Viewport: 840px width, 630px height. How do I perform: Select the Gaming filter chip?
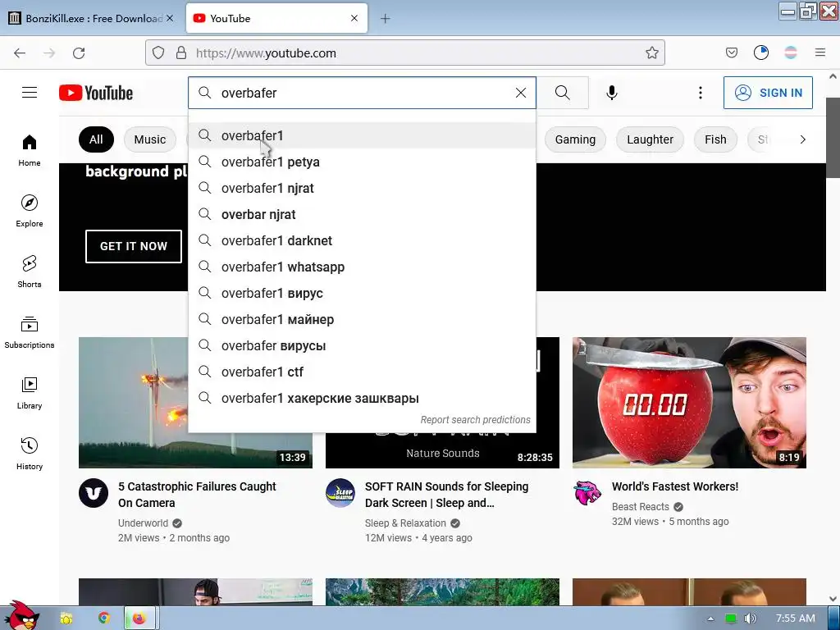pos(575,139)
